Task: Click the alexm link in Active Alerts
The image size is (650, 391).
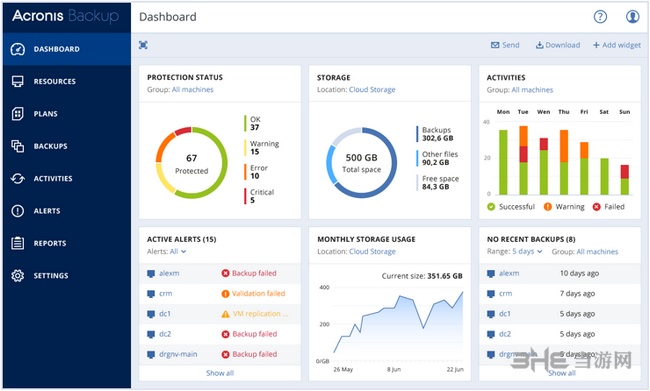Action: (x=169, y=273)
